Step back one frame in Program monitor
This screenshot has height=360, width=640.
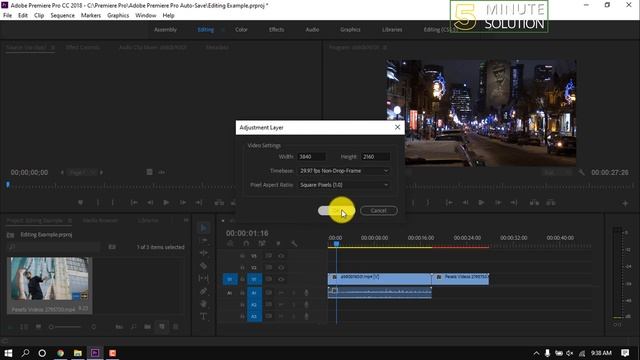(465, 202)
